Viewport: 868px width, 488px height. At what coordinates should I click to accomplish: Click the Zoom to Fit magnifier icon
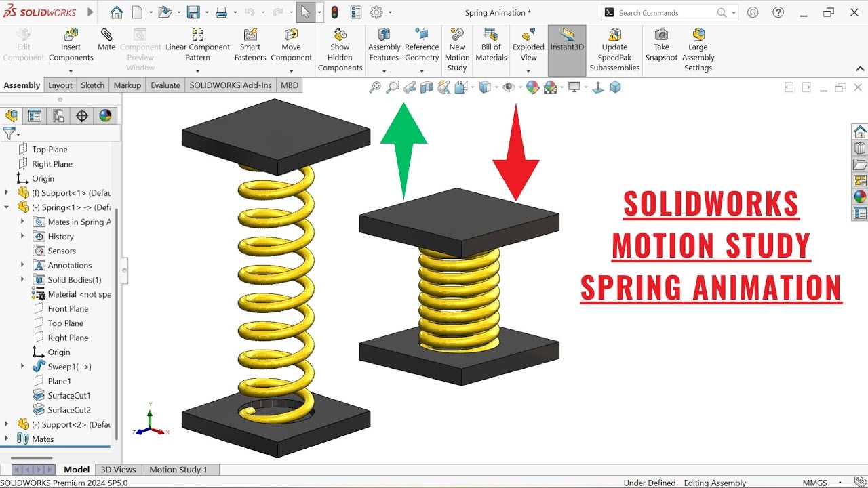point(374,87)
